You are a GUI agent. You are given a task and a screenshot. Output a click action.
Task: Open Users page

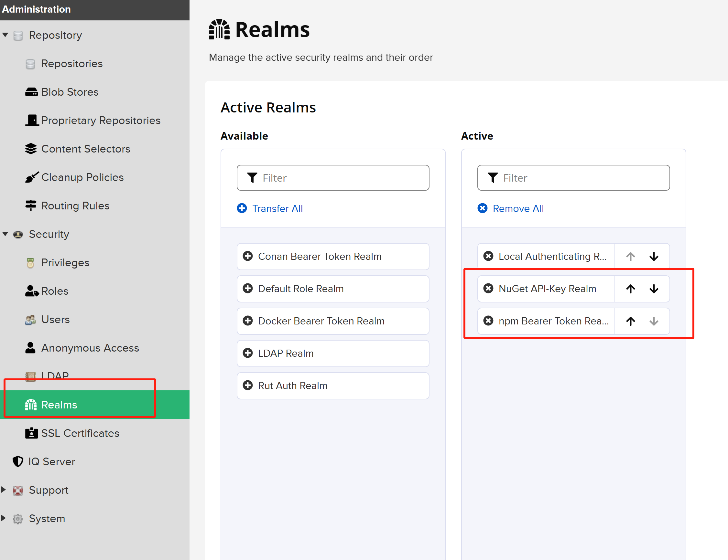coord(55,320)
